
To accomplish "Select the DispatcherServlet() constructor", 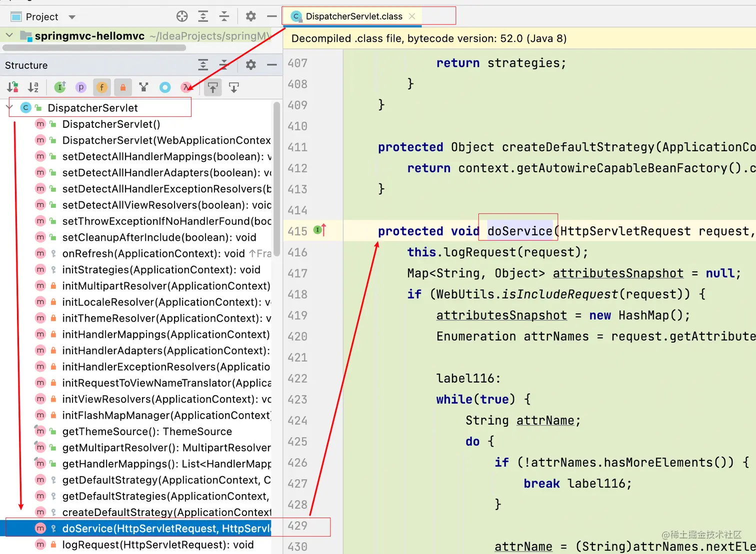I will pyautogui.click(x=111, y=124).
